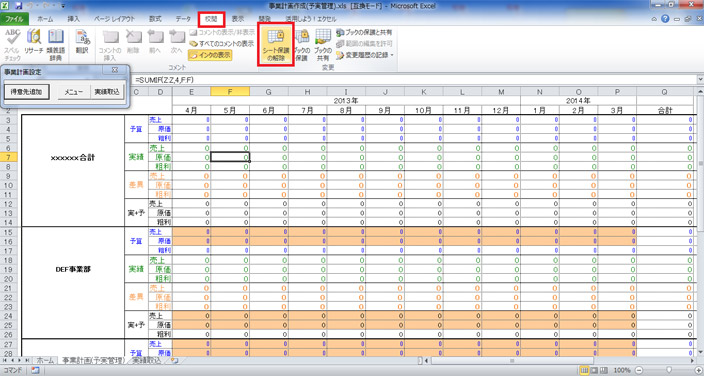704x376 pixels.
Task: Open Track Changes (変更履歴の記録) dropdown
Action: coord(365,55)
